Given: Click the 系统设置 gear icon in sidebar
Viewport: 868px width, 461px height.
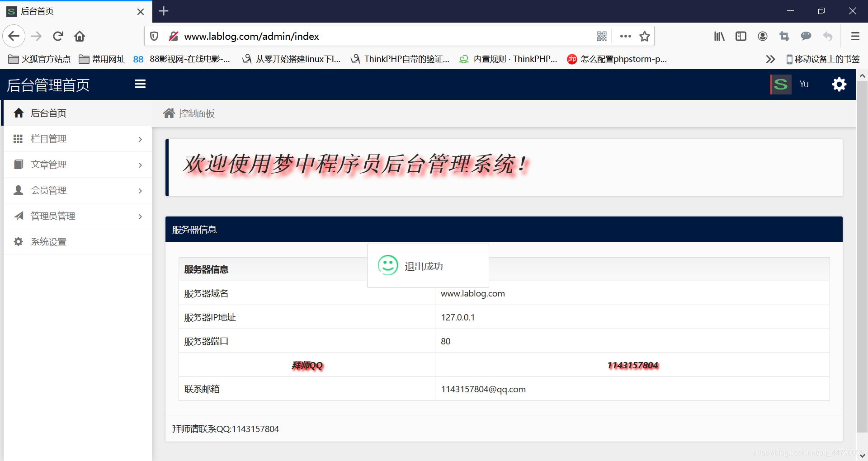Looking at the screenshot, I should click(x=18, y=242).
